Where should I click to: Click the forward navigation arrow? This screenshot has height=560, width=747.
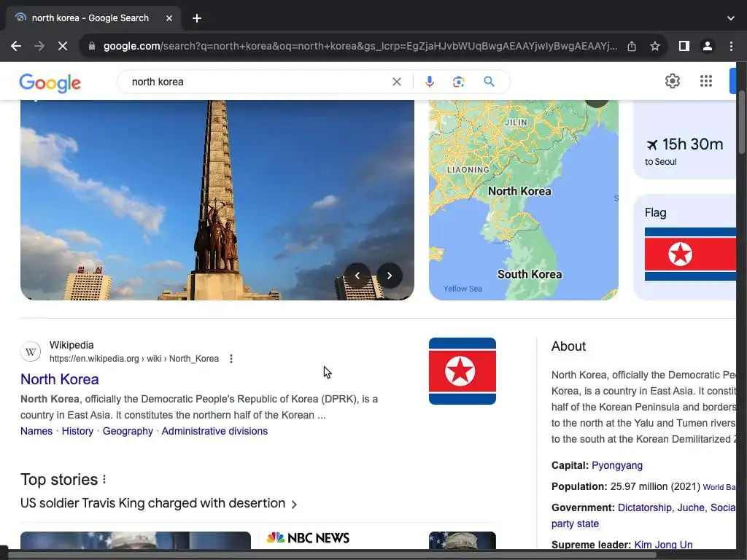[39, 46]
